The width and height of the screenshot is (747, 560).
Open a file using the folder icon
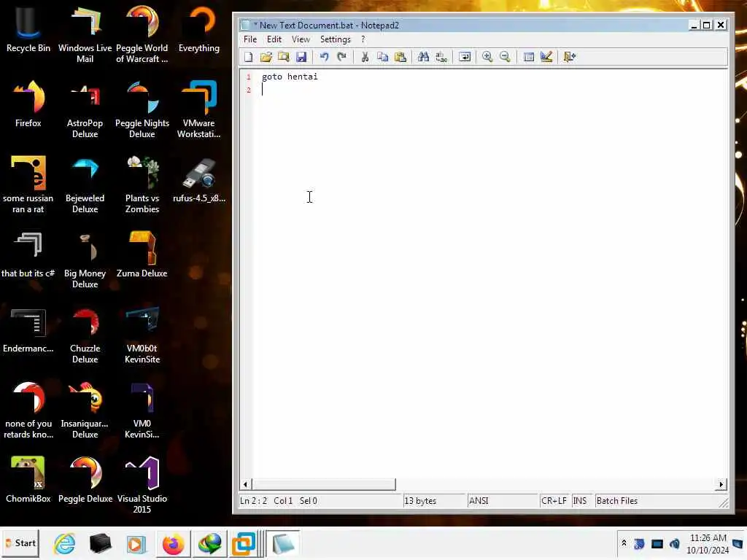266,57
